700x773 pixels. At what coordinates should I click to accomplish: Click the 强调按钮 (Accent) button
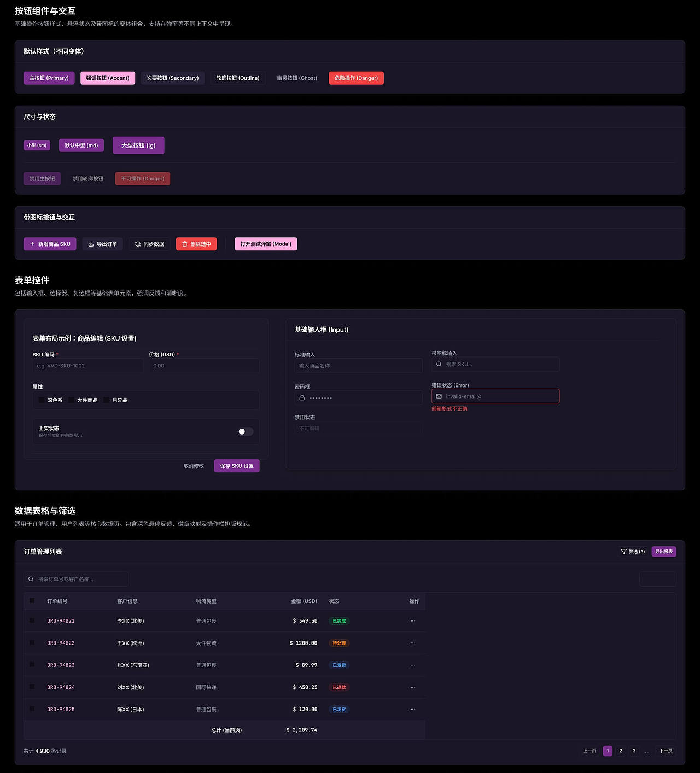tap(108, 78)
